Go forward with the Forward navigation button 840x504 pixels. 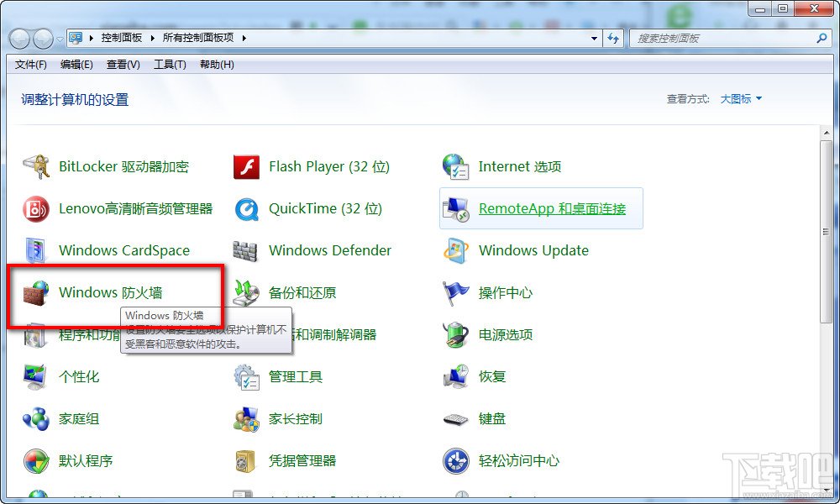[44, 39]
